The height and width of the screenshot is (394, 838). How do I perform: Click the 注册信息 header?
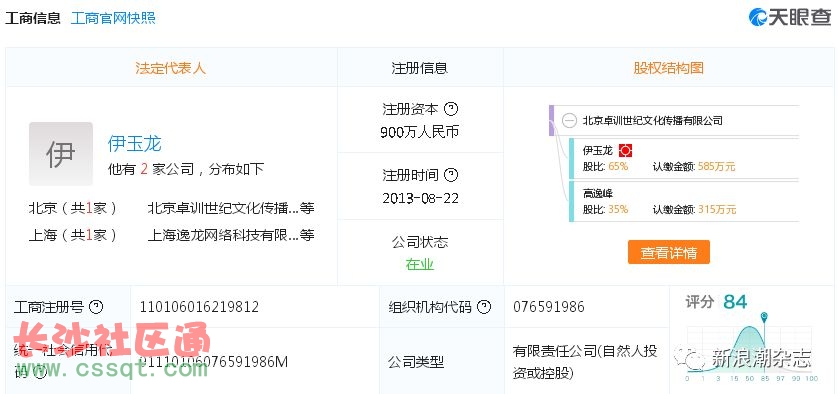point(420,68)
